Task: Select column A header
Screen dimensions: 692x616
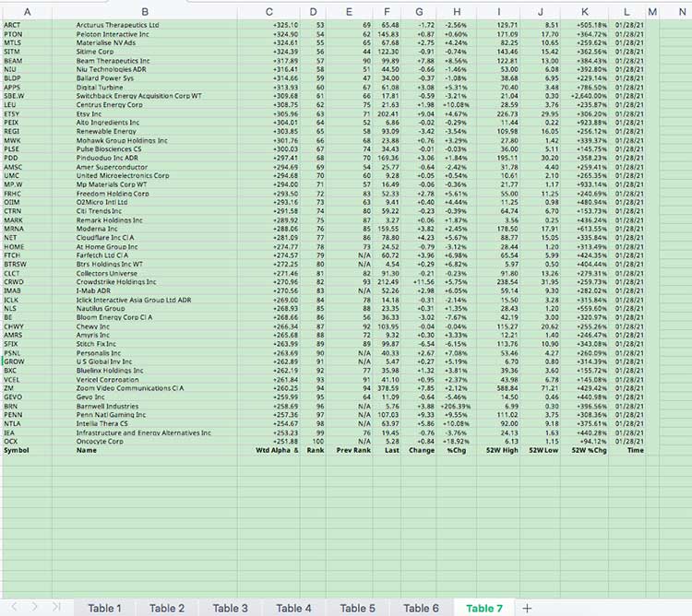Action: 27,11
